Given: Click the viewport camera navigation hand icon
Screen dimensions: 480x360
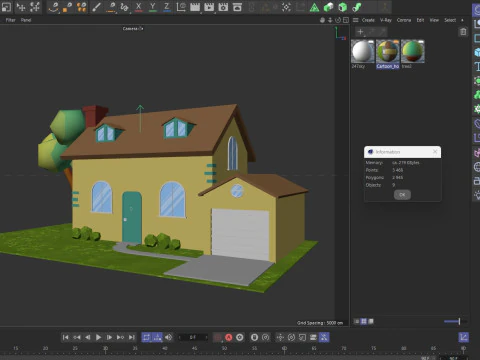Looking at the screenshot, I should pyautogui.click(x=322, y=20).
